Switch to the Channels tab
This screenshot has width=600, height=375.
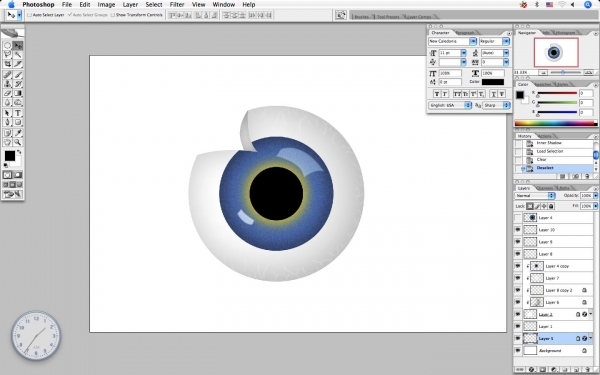(544, 188)
